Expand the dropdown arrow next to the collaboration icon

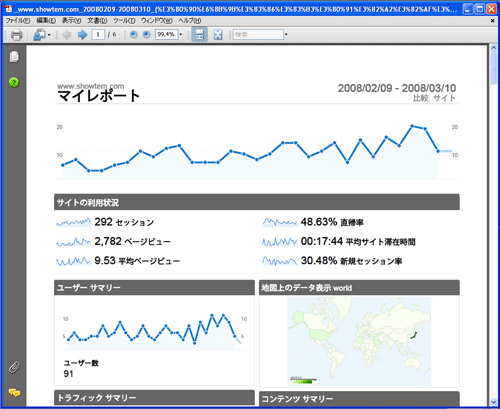[49, 35]
